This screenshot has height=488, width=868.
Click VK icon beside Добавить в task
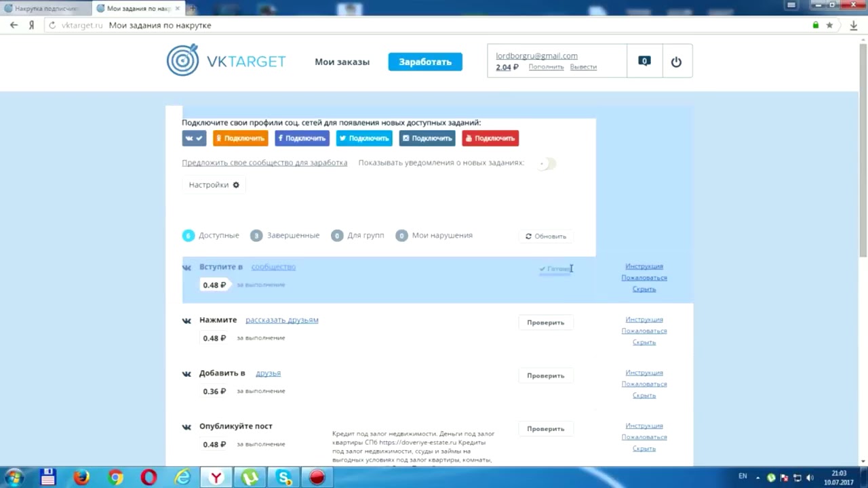click(x=186, y=374)
